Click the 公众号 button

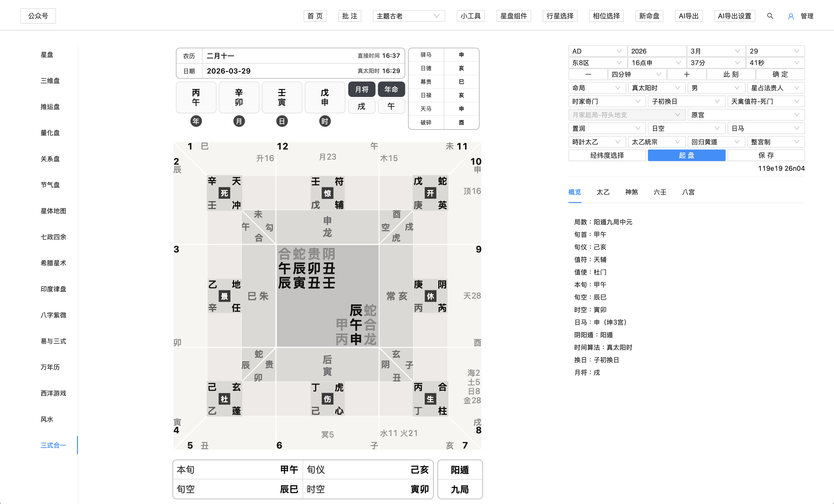(38, 16)
